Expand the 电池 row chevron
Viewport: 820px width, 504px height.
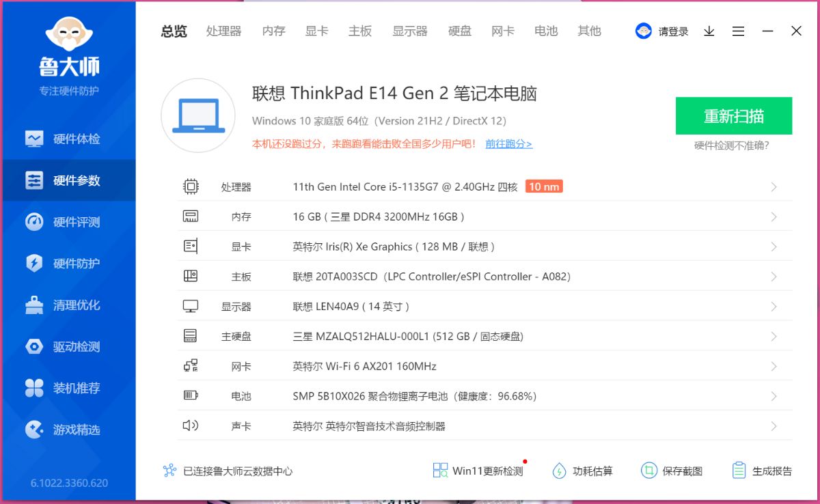point(774,396)
